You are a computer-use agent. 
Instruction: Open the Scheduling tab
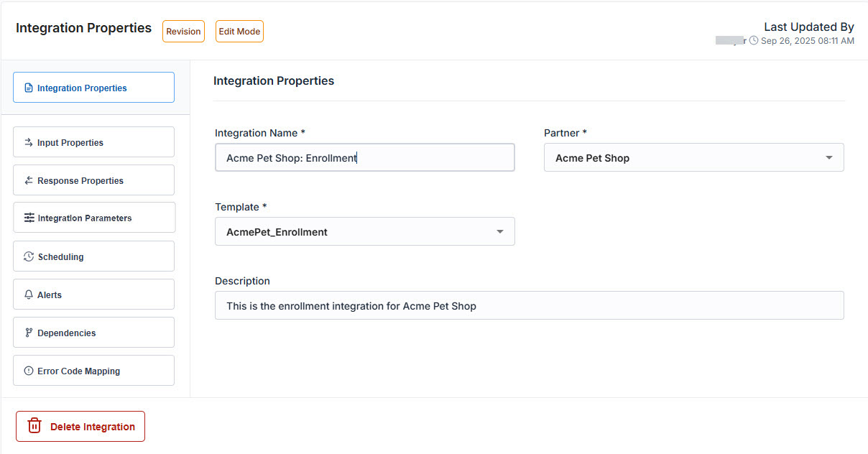pyautogui.click(x=93, y=256)
